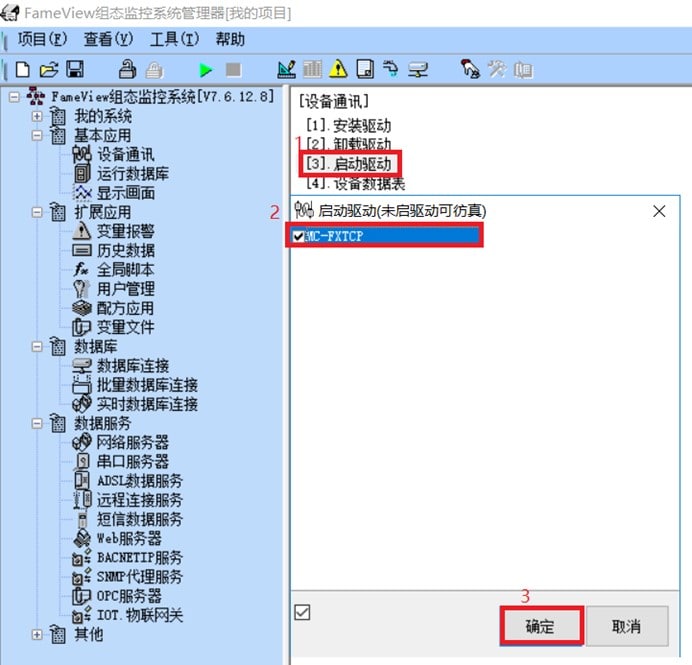Select 网络服务器 in the tree

point(132,443)
